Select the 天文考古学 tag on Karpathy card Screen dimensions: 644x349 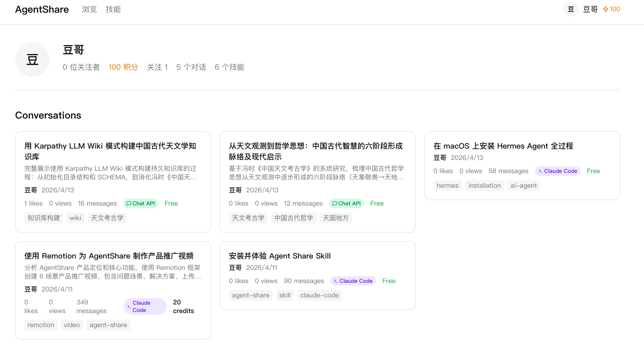tap(107, 218)
